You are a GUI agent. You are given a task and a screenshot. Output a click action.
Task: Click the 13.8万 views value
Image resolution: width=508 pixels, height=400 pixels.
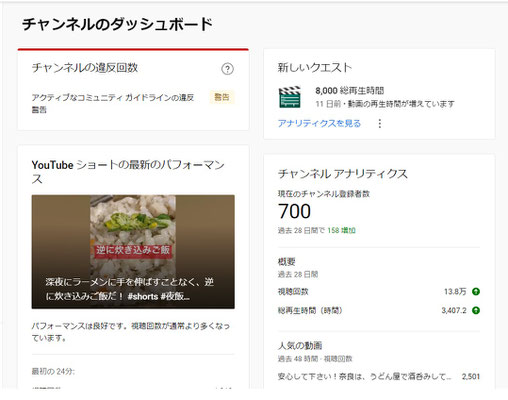click(x=455, y=292)
